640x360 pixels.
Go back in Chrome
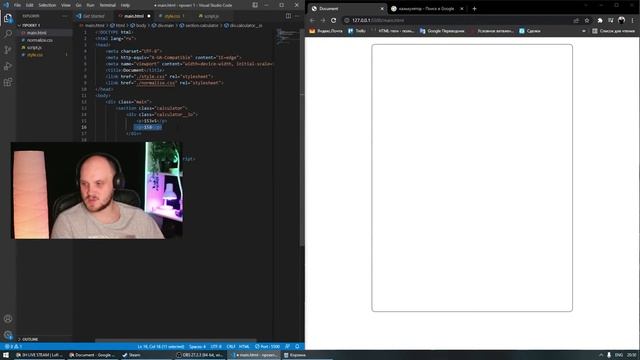point(312,20)
